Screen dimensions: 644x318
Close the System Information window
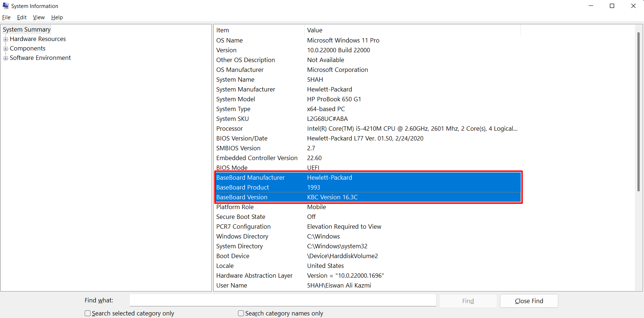(633, 6)
